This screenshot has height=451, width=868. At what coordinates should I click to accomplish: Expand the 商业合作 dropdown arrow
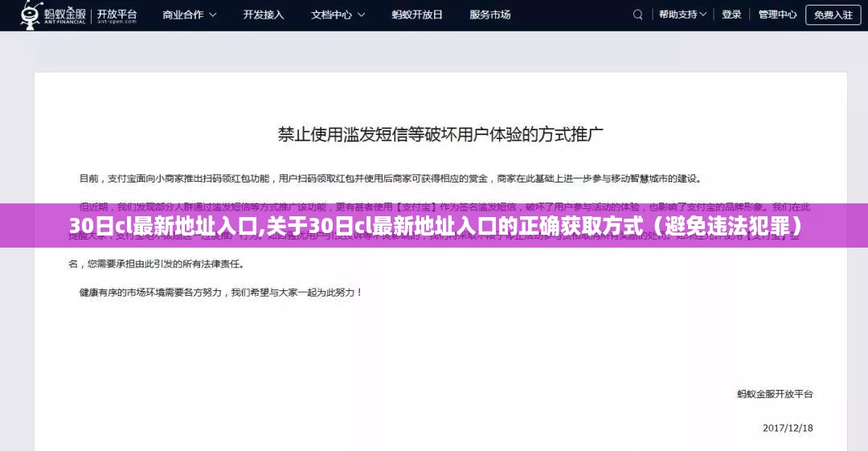coord(213,15)
